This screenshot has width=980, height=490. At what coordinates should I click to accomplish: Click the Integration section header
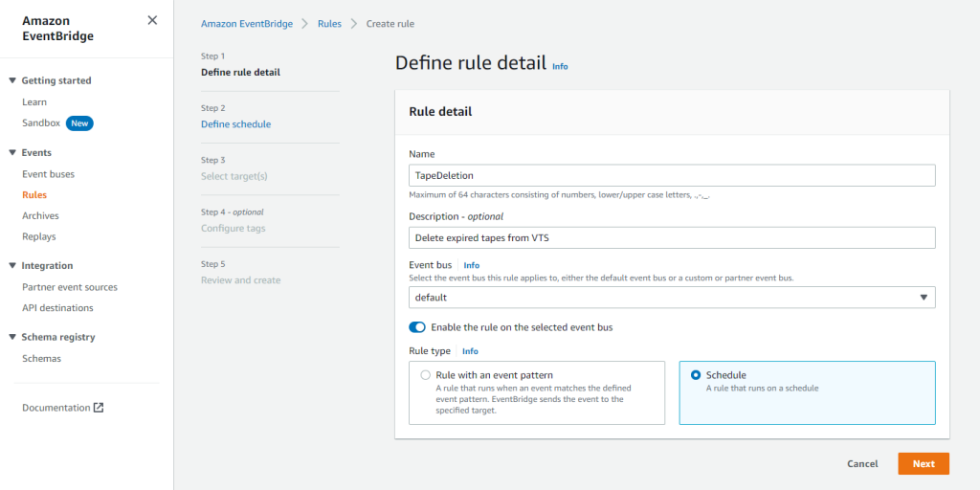47,266
